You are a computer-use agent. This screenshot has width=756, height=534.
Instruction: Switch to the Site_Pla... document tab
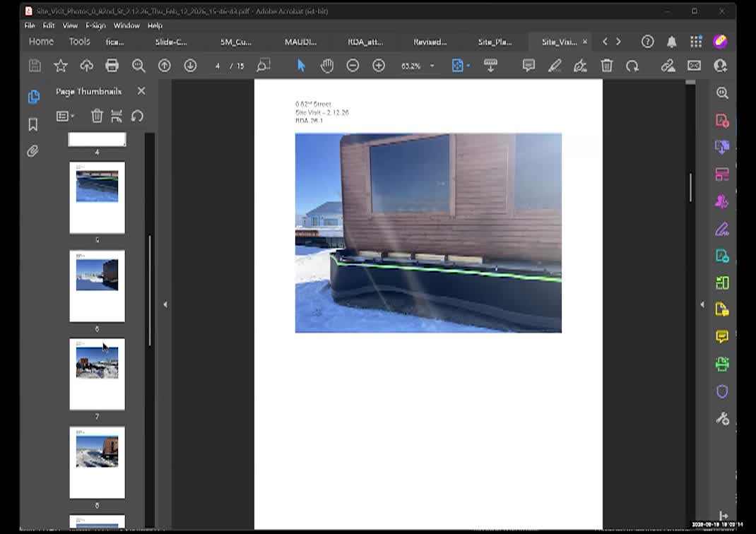tap(495, 42)
